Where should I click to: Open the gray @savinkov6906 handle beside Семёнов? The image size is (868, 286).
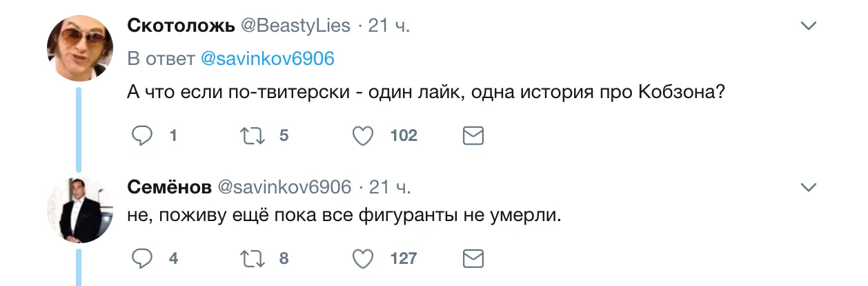(284, 187)
